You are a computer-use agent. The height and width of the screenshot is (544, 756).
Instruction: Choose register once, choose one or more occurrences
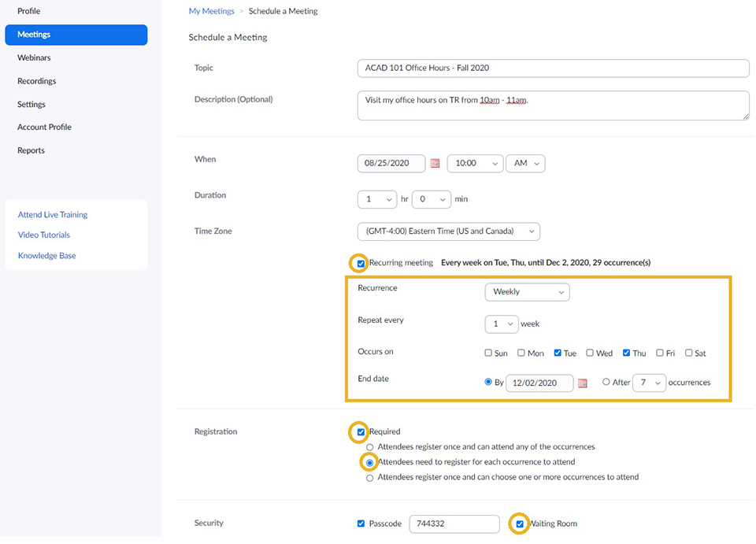tap(369, 478)
